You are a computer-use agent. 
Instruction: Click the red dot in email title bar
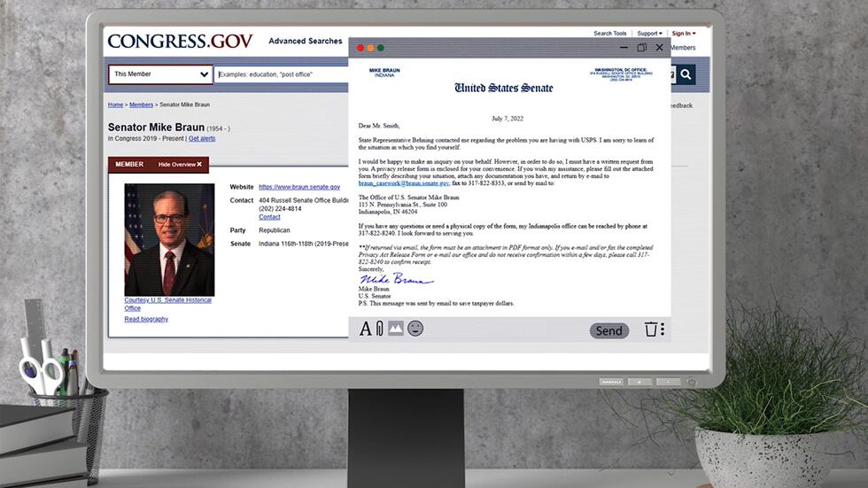tap(360, 48)
